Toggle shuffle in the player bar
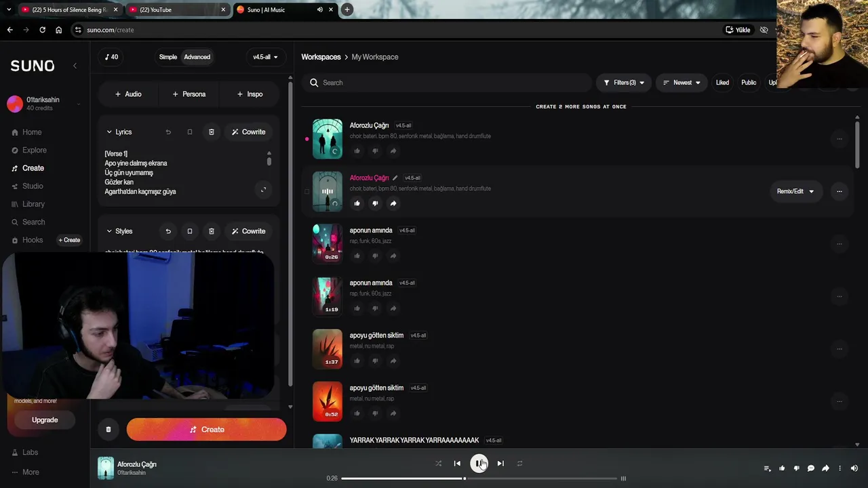This screenshot has width=868, height=488. 438,464
